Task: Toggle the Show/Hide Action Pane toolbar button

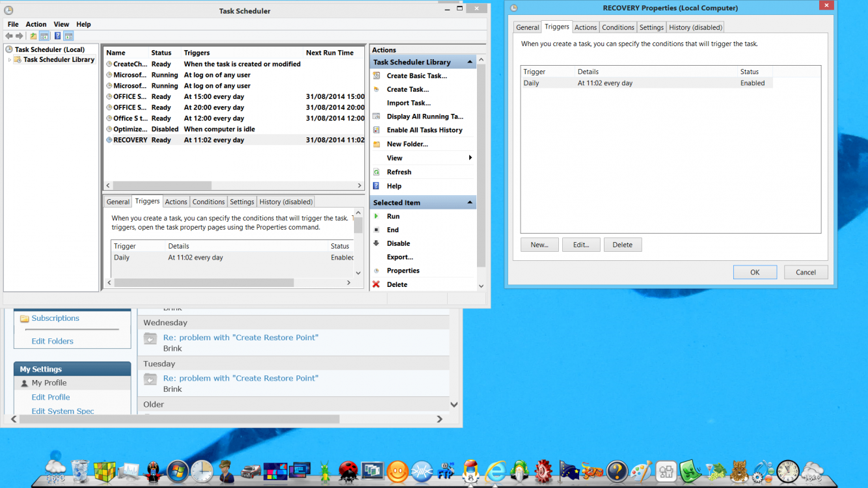Action: pyautogui.click(x=68, y=36)
